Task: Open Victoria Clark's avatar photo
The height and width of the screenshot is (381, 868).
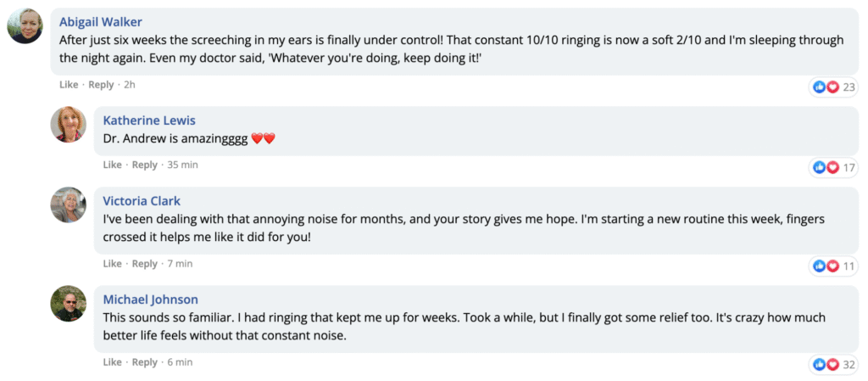Action: [68, 205]
